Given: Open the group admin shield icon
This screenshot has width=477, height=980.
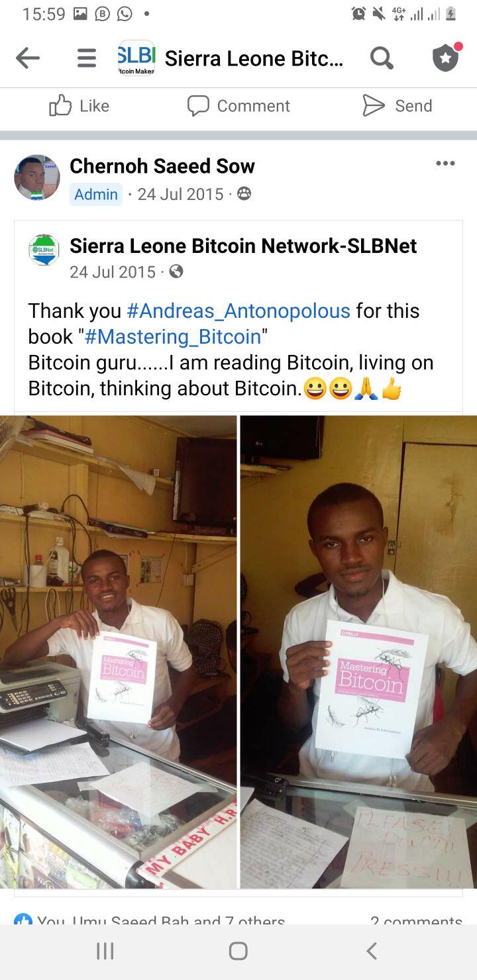Looking at the screenshot, I should coord(447,58).
